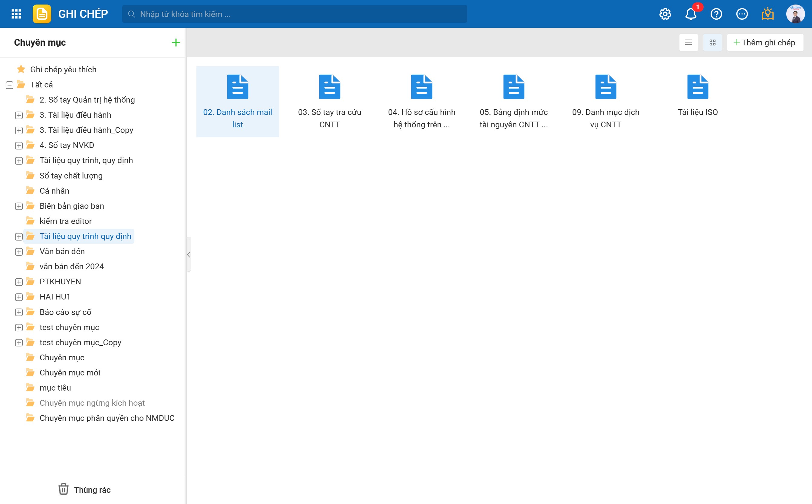
Task: Expand the Báo cáo sự cố folder
Action: [19, 312]
